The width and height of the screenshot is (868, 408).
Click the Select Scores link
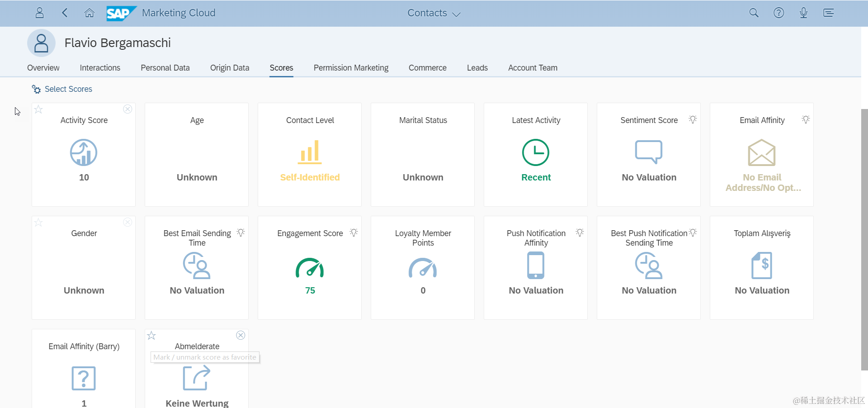(62, 89)
